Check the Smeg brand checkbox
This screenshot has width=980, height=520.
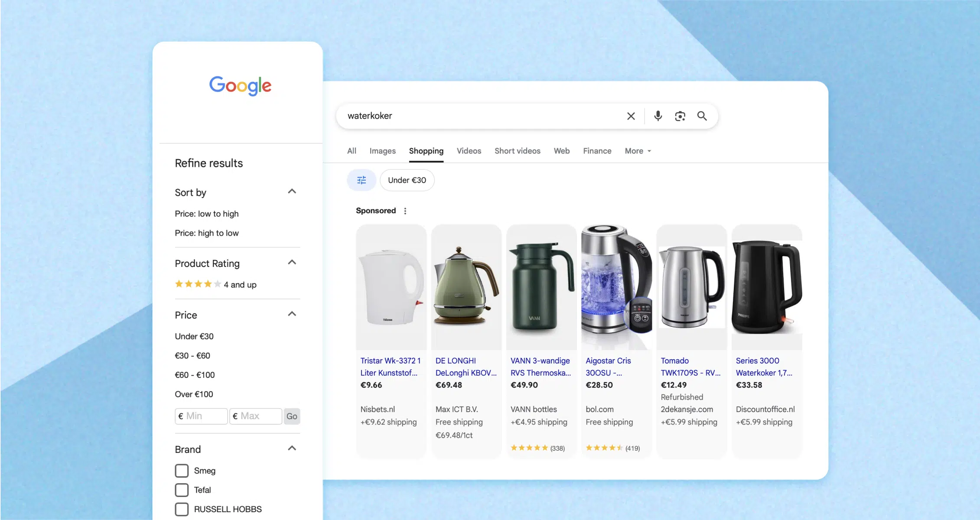pos(182,471)
